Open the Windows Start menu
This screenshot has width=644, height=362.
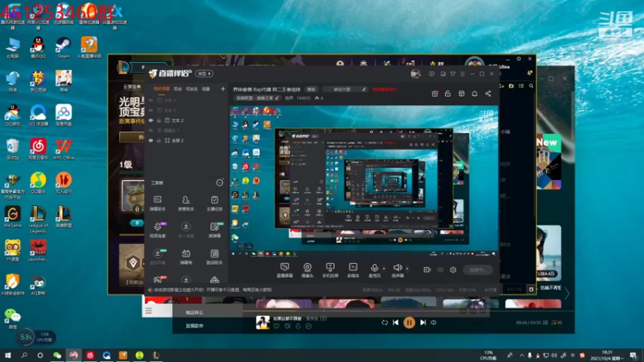click(x=8, y=355)
